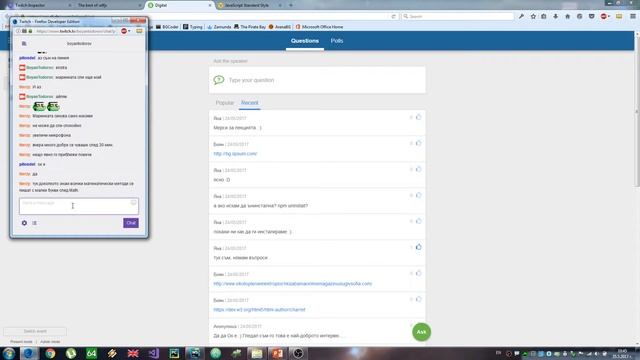This screenshot has width=640, height=360.
Task: Switch to the Questions tab
Action: point(304,41)
